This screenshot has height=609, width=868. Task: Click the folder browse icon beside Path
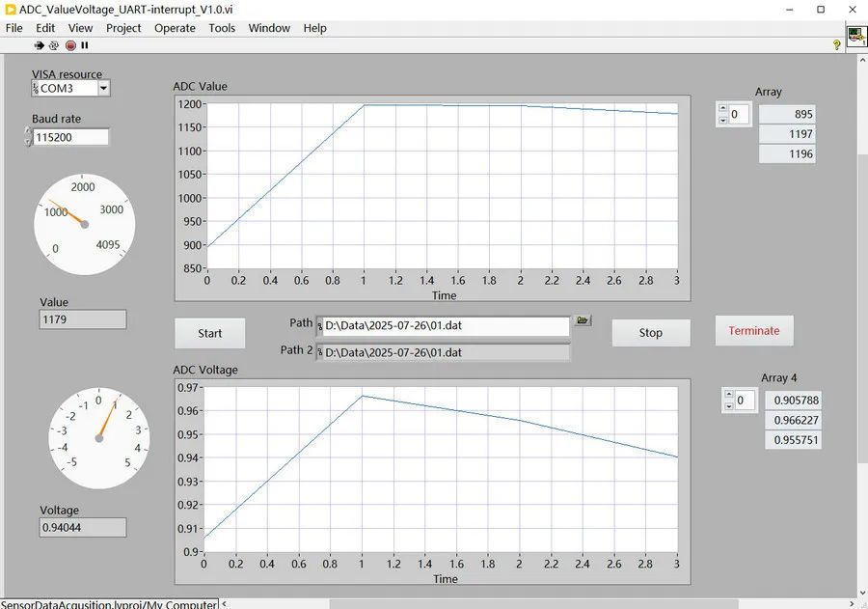tap(583, 320)
